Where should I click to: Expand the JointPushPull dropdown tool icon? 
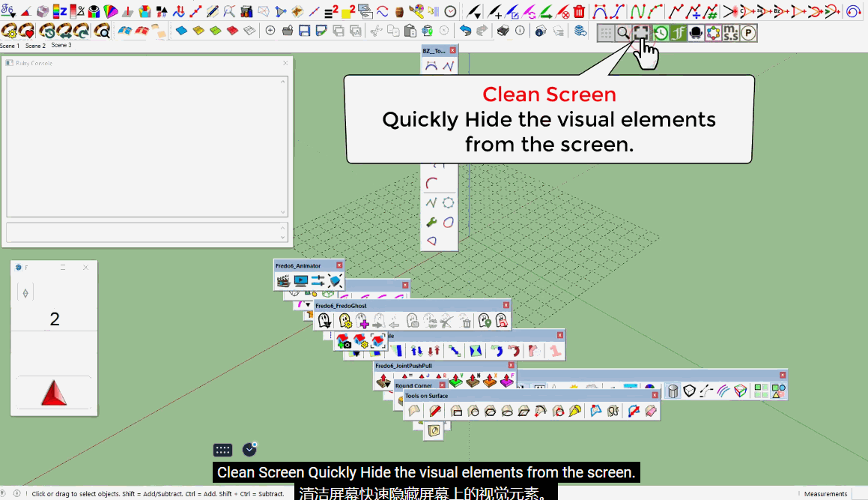[383, 382]
